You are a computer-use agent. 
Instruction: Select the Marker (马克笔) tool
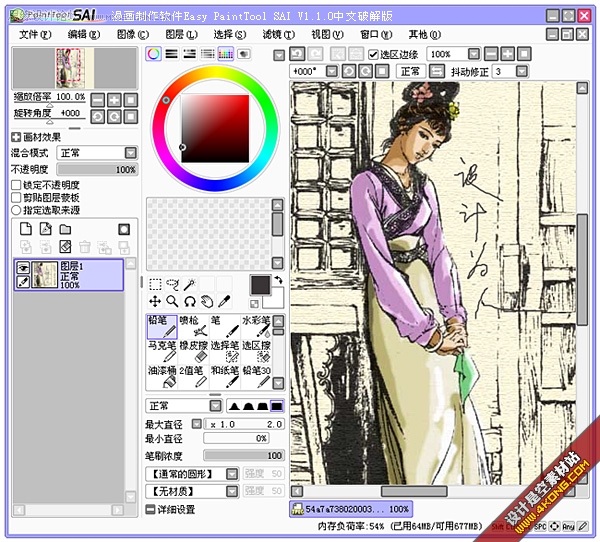162,351
